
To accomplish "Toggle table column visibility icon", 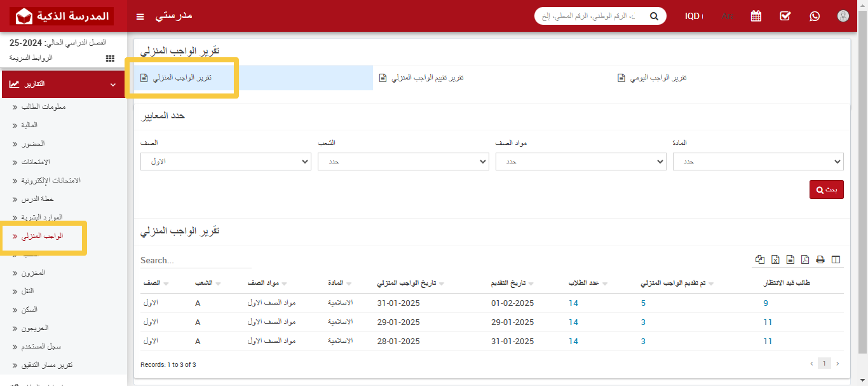I will point(836,259).
